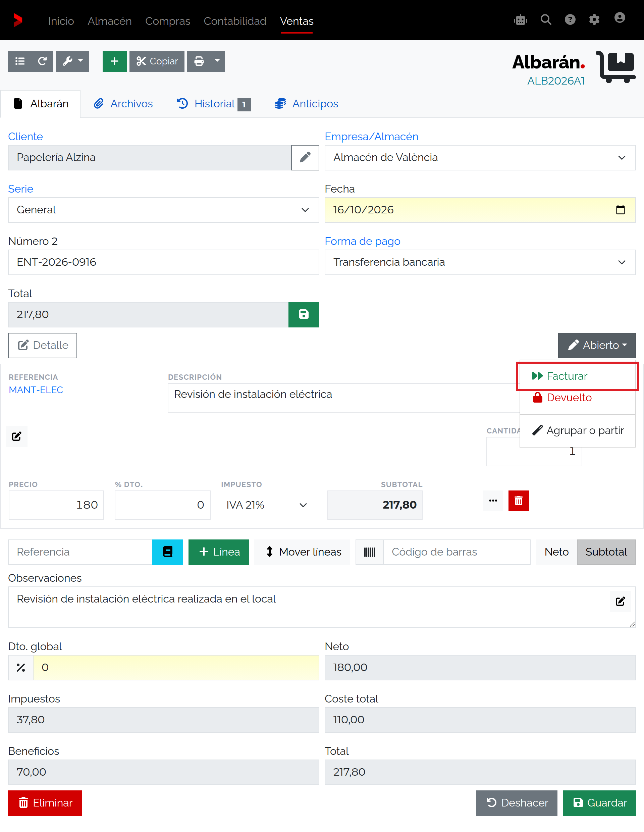
Task: Click the list view icon in toolbar
Action: click(x=20, y=61)
